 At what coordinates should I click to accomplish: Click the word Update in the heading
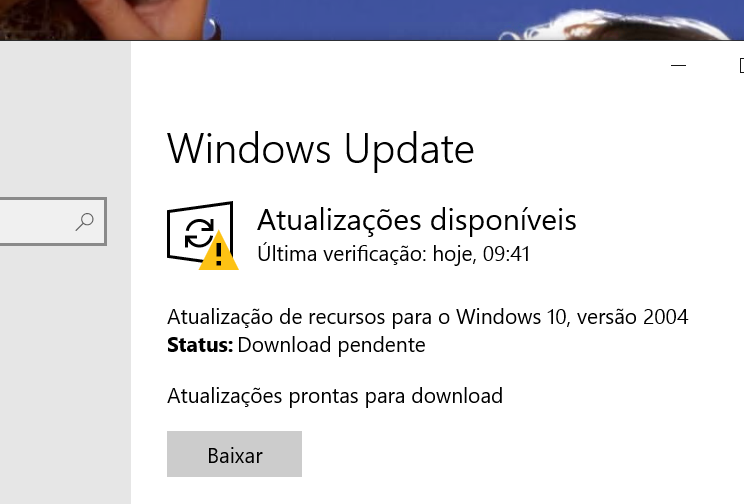click(409, 150)
